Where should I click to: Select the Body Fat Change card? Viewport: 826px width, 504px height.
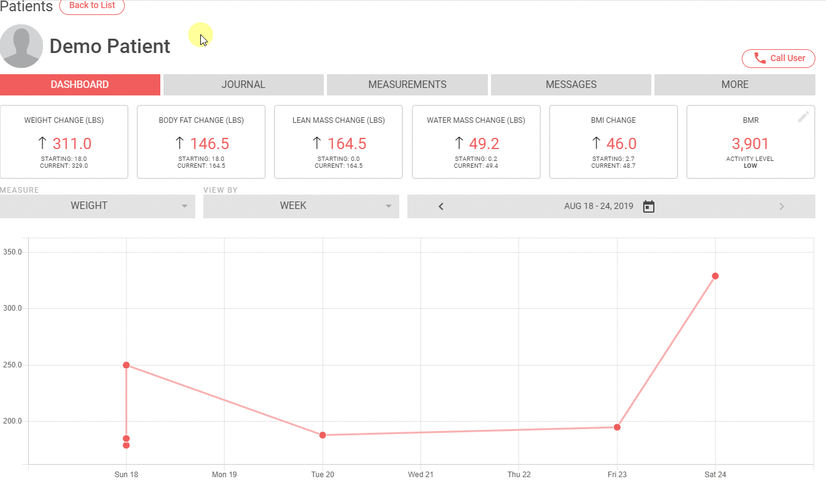(202, 142)
